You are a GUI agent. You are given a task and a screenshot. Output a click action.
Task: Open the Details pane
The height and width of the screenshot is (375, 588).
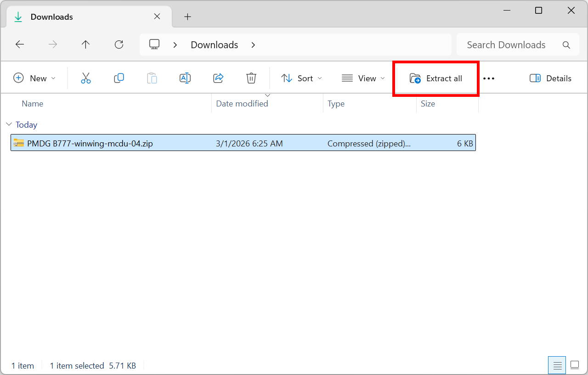click(550, 78)
